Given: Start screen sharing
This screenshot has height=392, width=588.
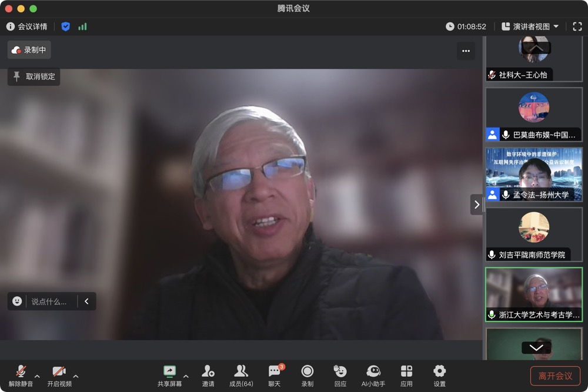Looking at the screenshot, I should click(169, 376).
